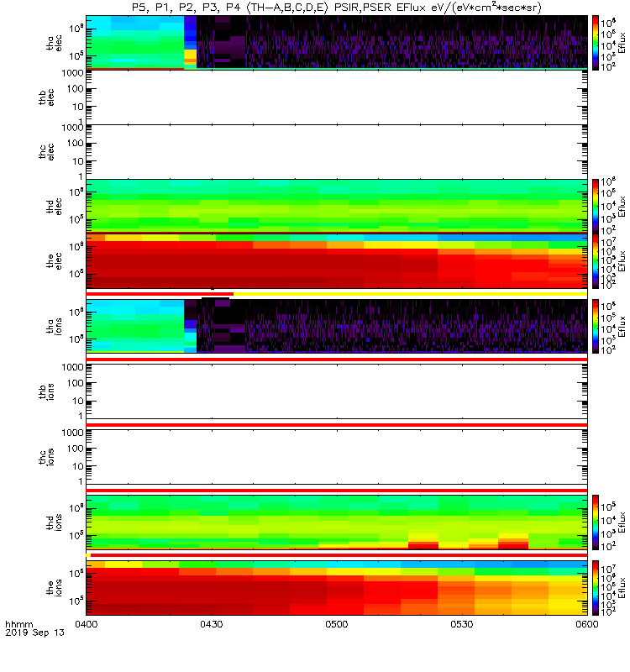This screenshot has width=630, height=672.
Task: Click the "2019 Sep 13" date label
Action: tap(34, 633)
